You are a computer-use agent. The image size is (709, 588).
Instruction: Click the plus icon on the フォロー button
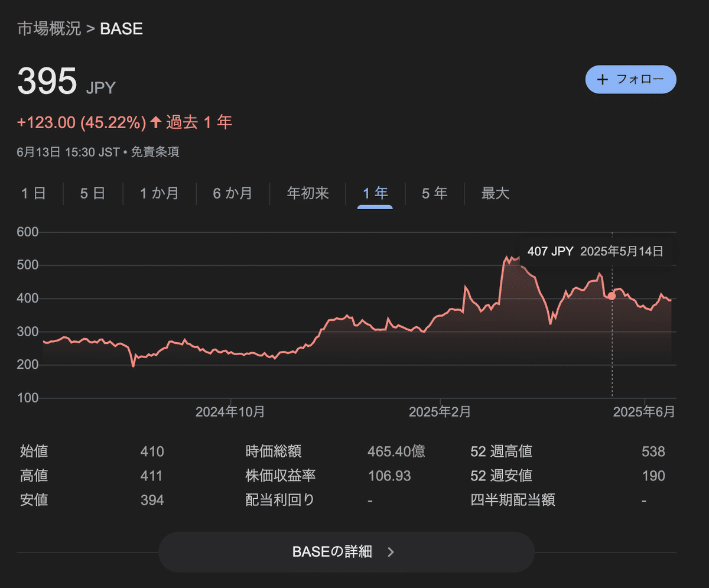click(x=602, y=79)
